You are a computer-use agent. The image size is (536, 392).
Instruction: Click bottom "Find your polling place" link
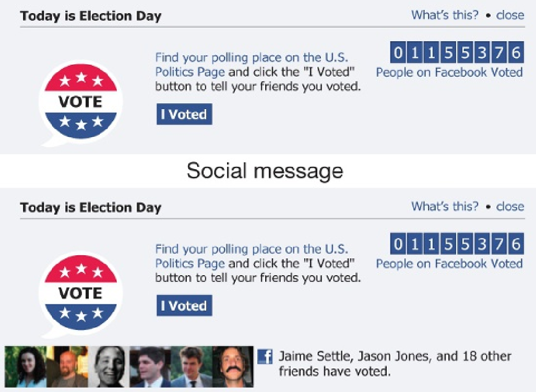251,249
